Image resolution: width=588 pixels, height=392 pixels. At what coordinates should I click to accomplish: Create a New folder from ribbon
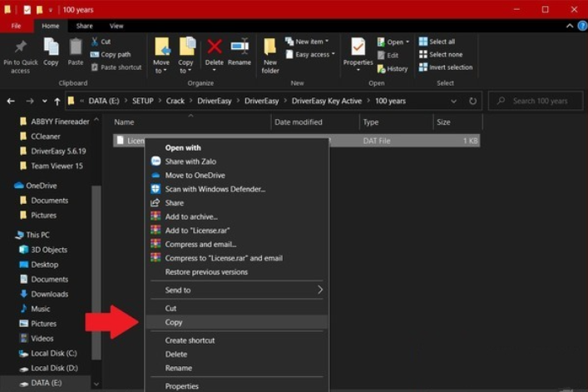pos(270,56)
